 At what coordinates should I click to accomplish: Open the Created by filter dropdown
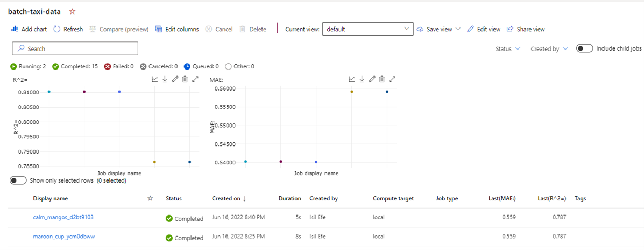coord(549,48)
